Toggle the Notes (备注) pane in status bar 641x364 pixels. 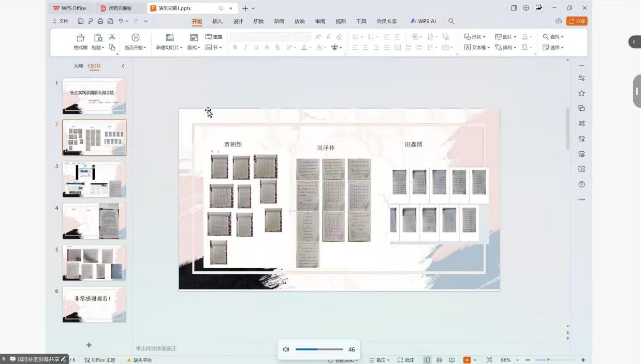point(380,360)
